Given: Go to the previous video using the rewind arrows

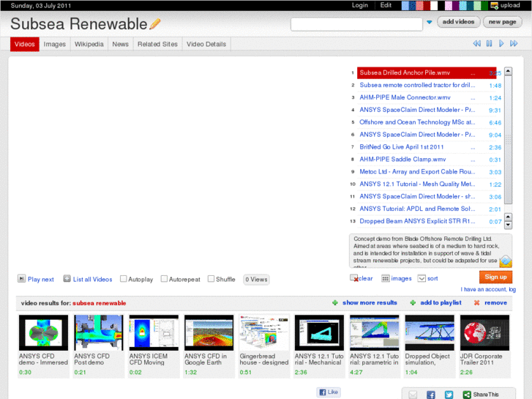Looking at the screenshot, I should click(x=477, y=44).
